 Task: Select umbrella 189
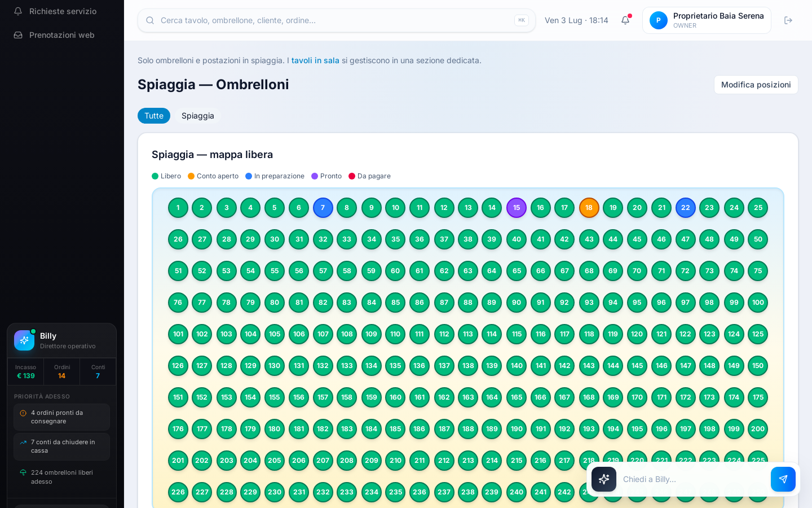coord(492,429)
